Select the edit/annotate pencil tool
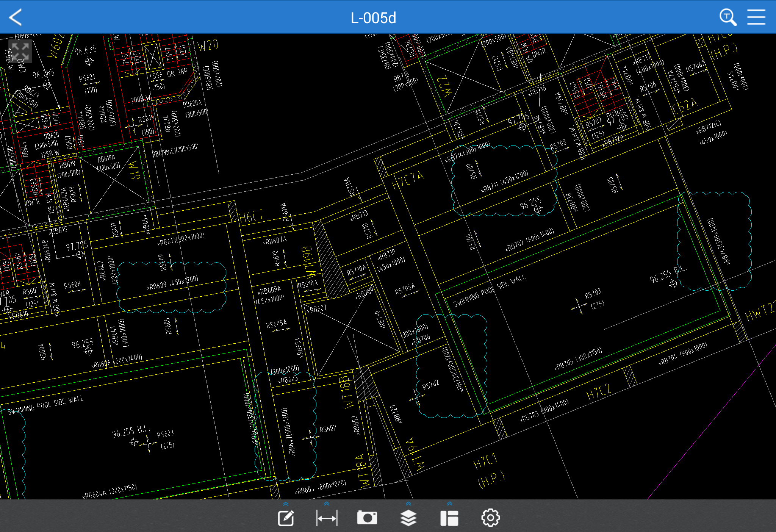This screenshot has height=532, width=776. 286,518
